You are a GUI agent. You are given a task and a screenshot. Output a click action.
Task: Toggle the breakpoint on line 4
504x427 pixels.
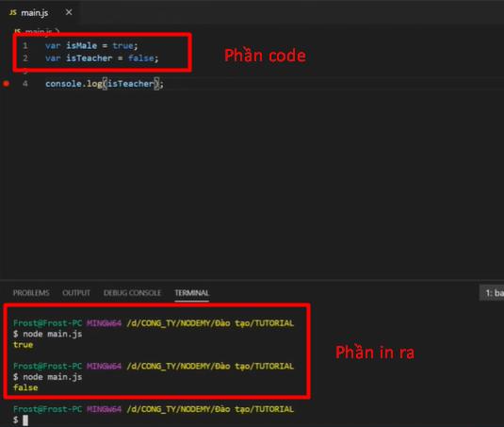pos(6,84)
